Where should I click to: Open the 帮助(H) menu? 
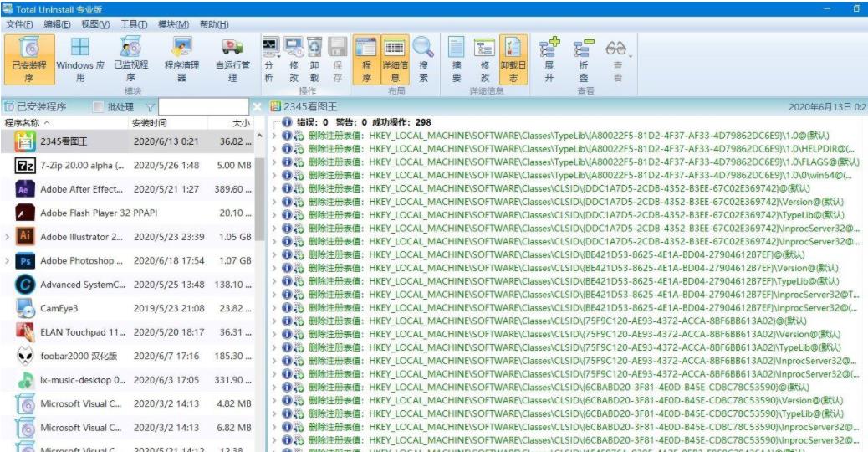[214, 24]
